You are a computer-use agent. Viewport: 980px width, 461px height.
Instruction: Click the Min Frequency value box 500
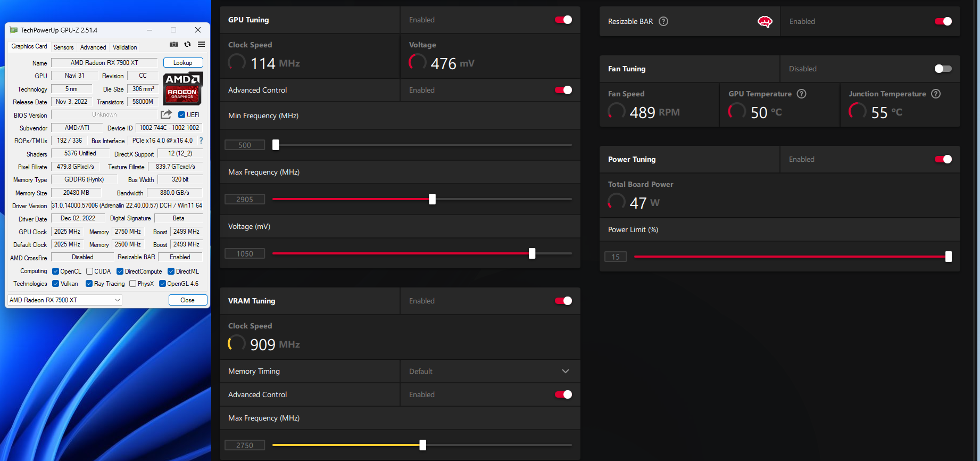pyautogui.click(x=245, y=145)
